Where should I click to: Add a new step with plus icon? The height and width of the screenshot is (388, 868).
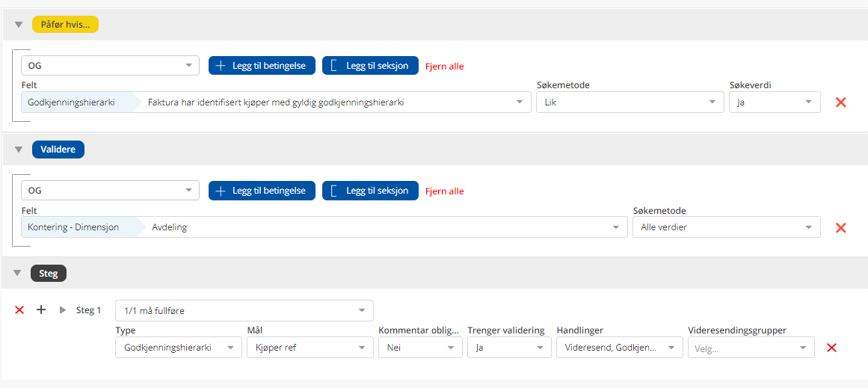pyautogui.click(x=41, y=310)
